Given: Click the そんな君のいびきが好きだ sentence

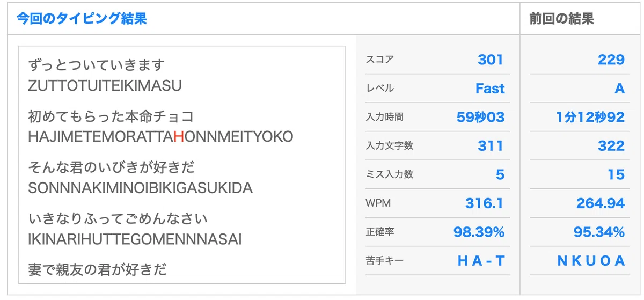Looking at the screenshot, I should click(111, 167).
